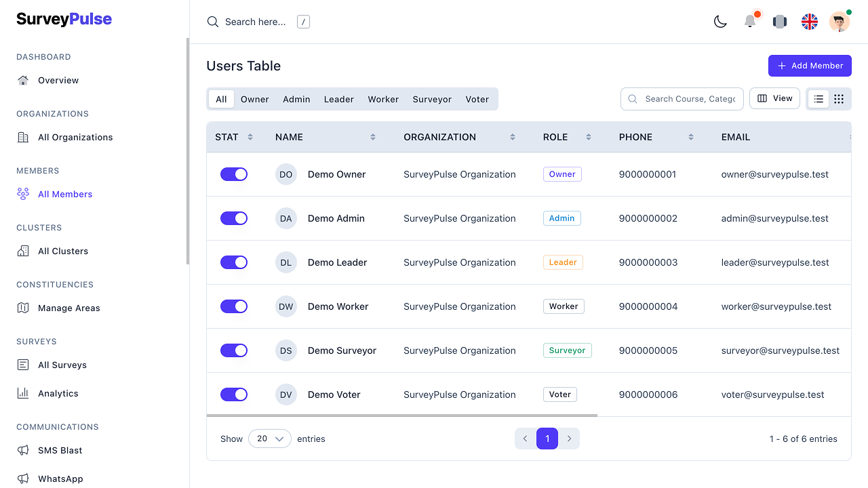Switch to grid view icon
The height and width of the screenshot is (488, 868).
[x=839, y=99]
